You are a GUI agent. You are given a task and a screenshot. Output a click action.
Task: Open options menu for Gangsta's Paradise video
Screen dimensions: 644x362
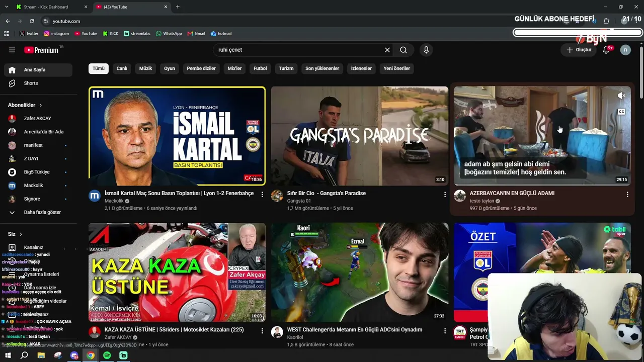tap(445, 194)
